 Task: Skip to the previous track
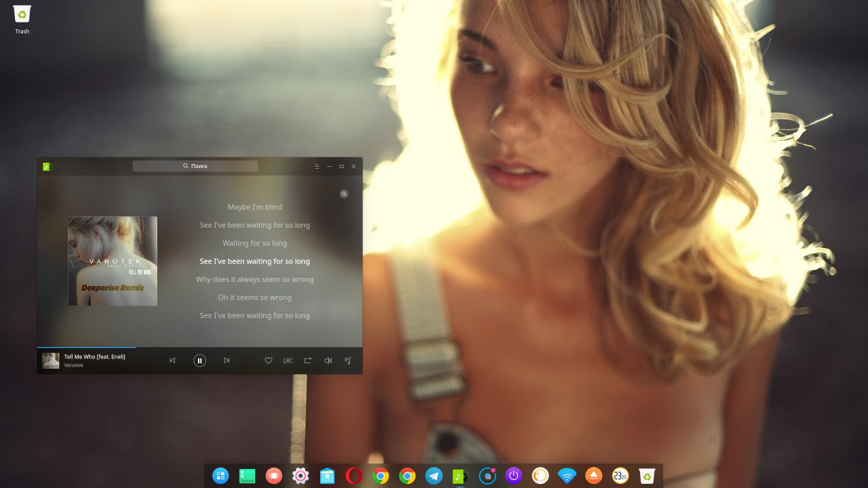click(172, 361)
